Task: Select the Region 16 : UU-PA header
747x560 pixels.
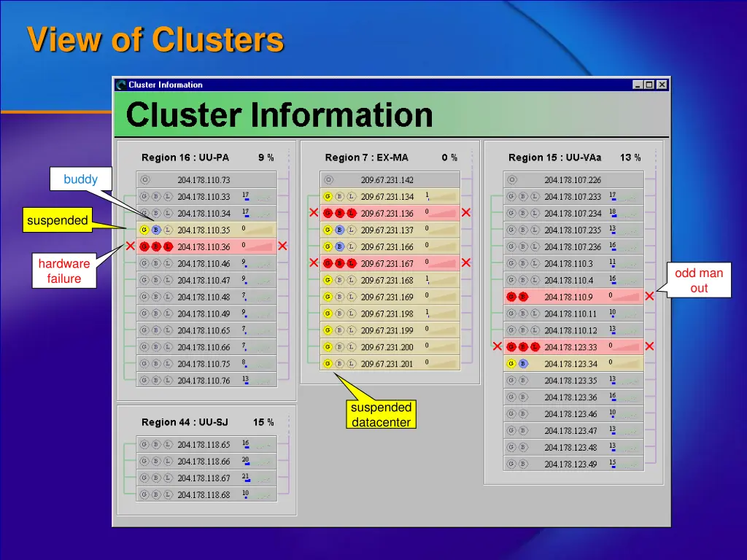Action: pyautogui.click(x=185, y=157)
